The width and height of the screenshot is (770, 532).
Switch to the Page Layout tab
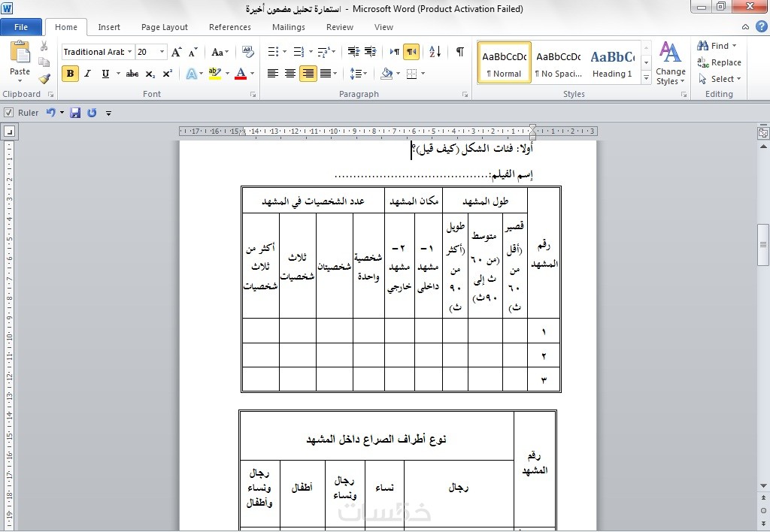click(x=165, y=27)
